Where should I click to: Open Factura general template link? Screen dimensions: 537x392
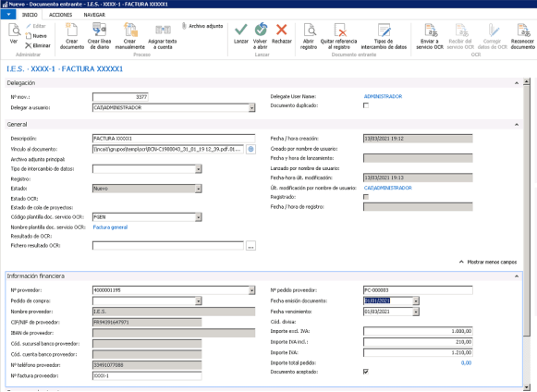coord(110,227)
